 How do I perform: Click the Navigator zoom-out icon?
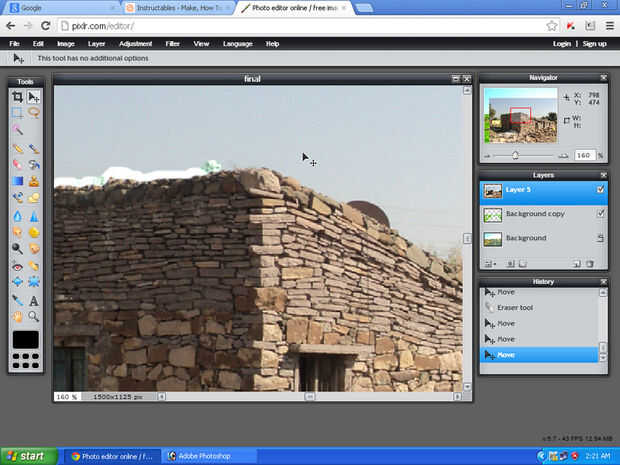coord(487,156)
